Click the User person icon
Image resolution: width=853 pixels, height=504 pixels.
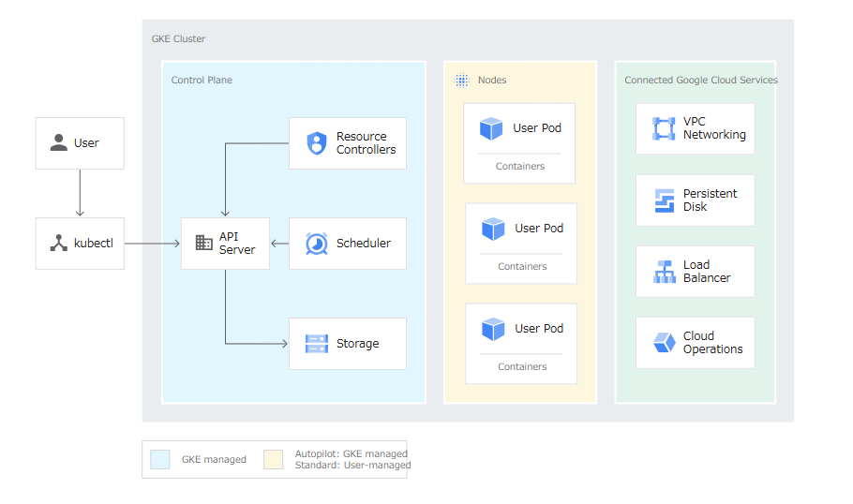(59, 143)
